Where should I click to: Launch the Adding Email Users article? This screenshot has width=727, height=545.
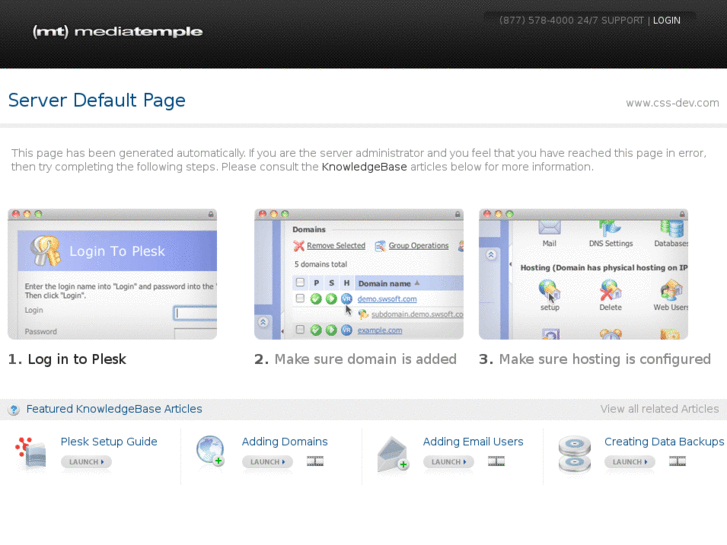pyautogui.click(x=448, y=462)
